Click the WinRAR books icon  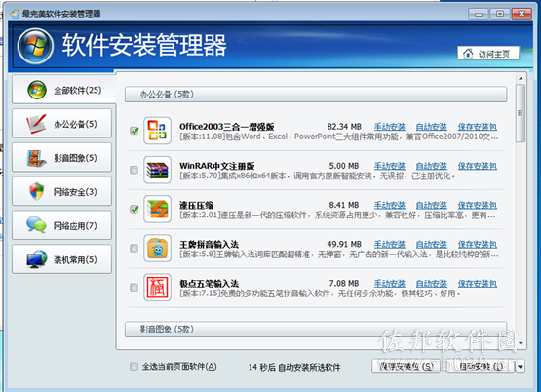157,170
